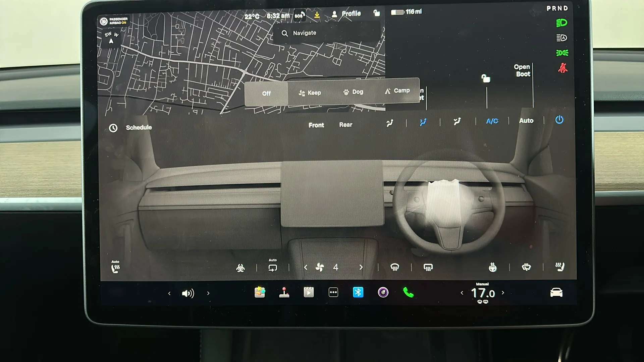Open the Navigate search field
This screenshot has height=362, width=644.
point(327,33)
